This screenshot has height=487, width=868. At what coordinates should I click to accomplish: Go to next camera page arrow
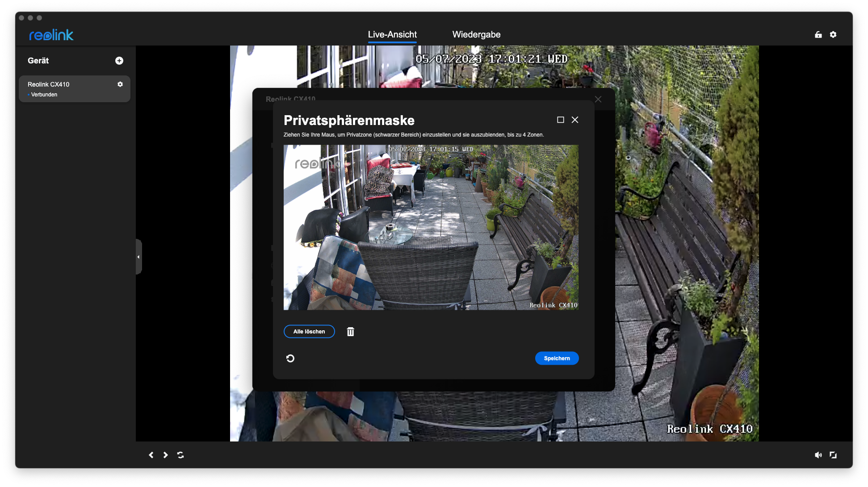click(x=166, y=455)
